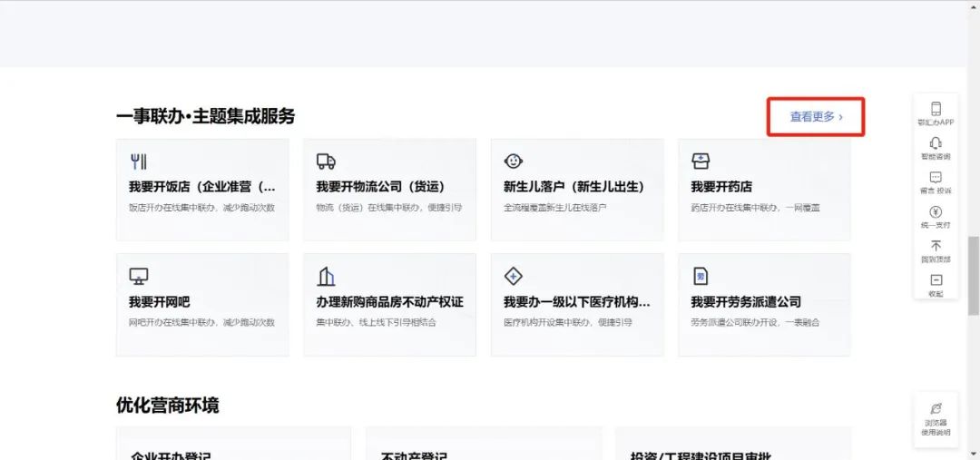This screenshot has height=460, width=980.
Task: Click the newborn baby face icon
Action: (514, 161)
